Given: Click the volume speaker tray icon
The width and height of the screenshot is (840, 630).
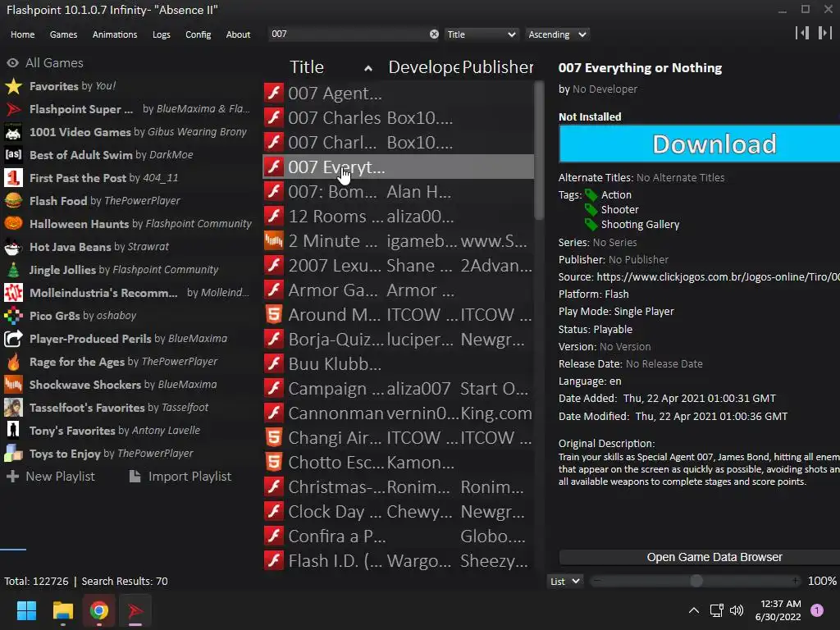Looking at the screenshot, I should (737, 610).
